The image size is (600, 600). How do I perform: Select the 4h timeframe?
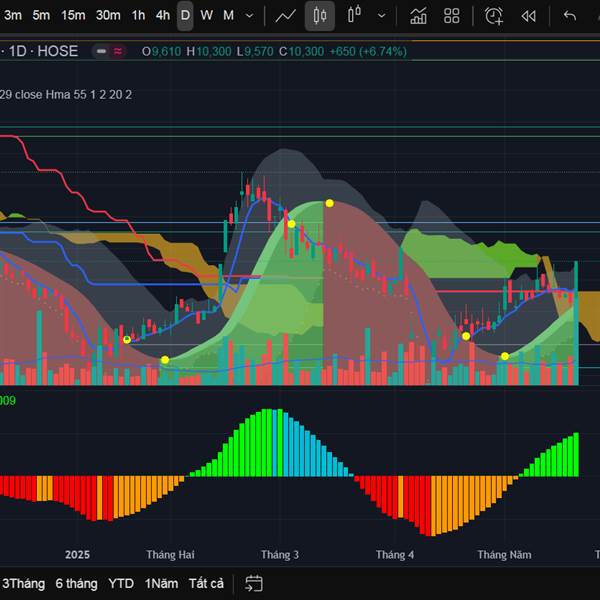(x=162, y=16)
